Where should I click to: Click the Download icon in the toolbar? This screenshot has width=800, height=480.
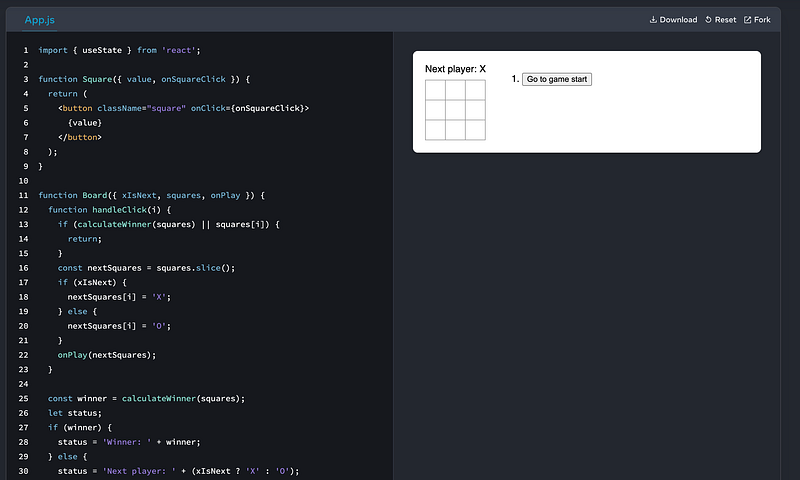(654, 20)
